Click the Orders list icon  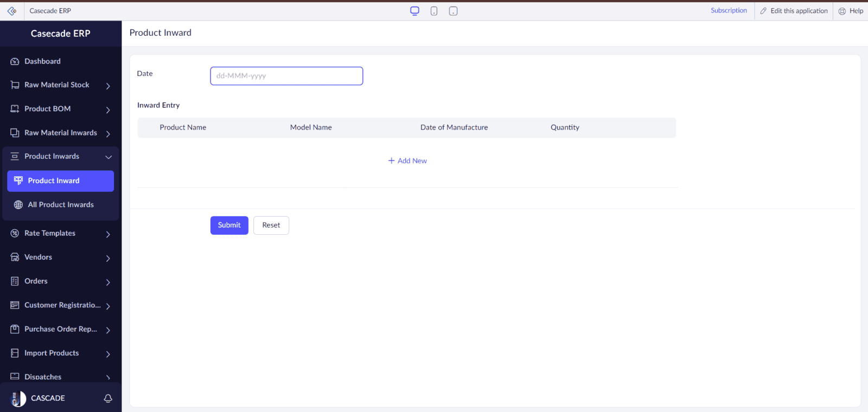pyautogui.click(x=15, y=281)
